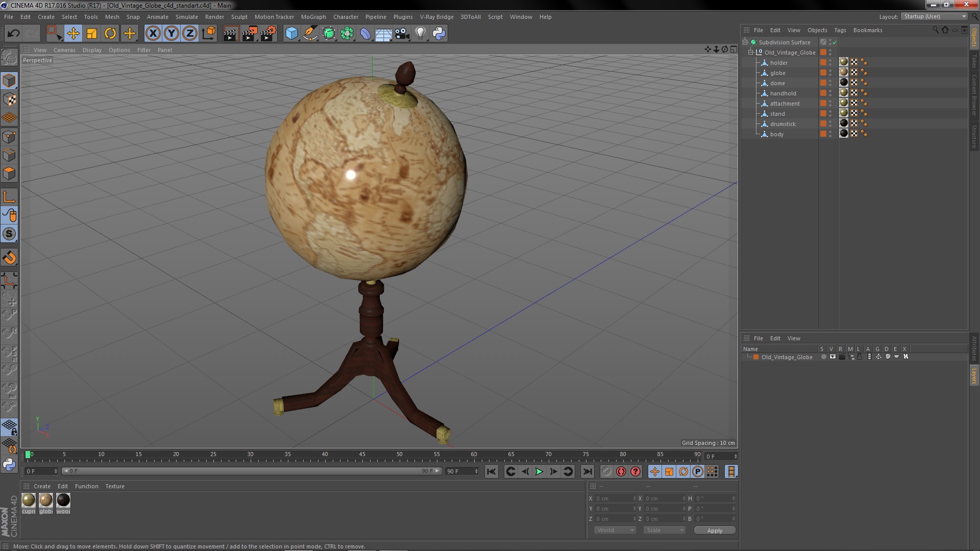Click the Render View clapperboard icon
Screen dimensions: 980x551
[231, 34]
